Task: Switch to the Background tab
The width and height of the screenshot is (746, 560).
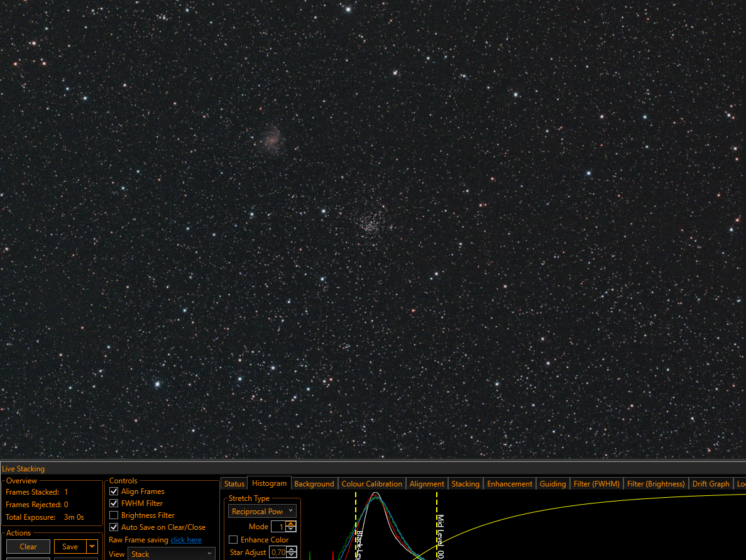Action: tap(314, 483)
